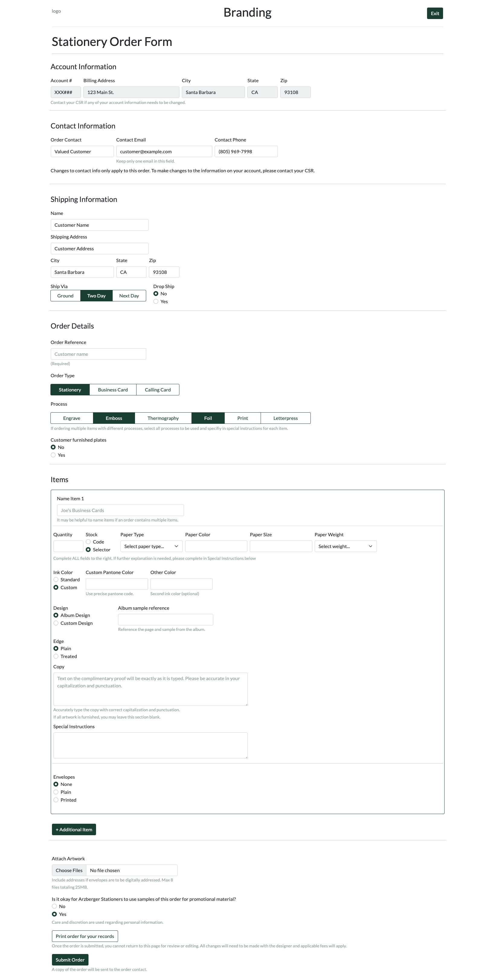
Task: Click Submit Order button
Action: point(70,960)
